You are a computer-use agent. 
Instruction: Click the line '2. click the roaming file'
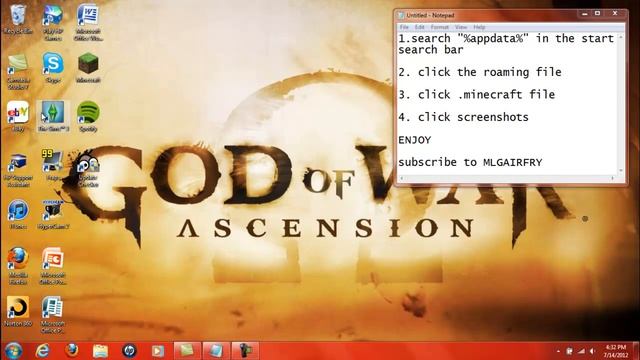click(x=480, y=72)
